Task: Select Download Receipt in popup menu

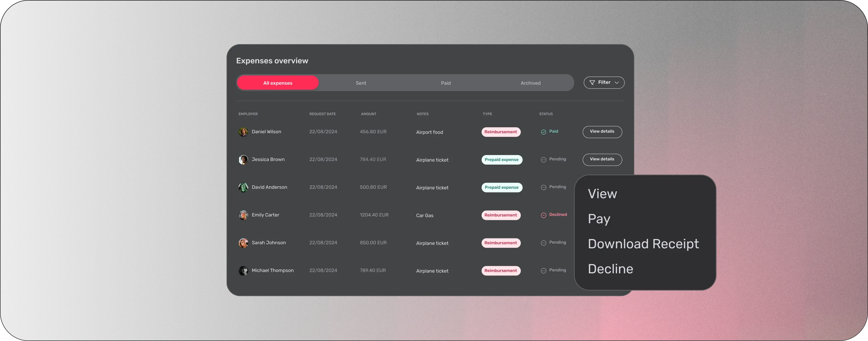Action: coord(643,244)
